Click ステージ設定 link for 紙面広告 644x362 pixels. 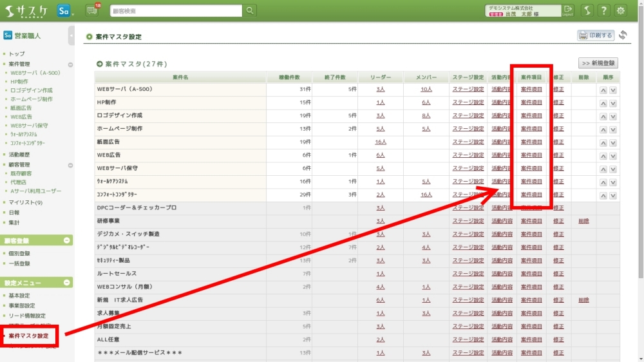coord(468,142)
